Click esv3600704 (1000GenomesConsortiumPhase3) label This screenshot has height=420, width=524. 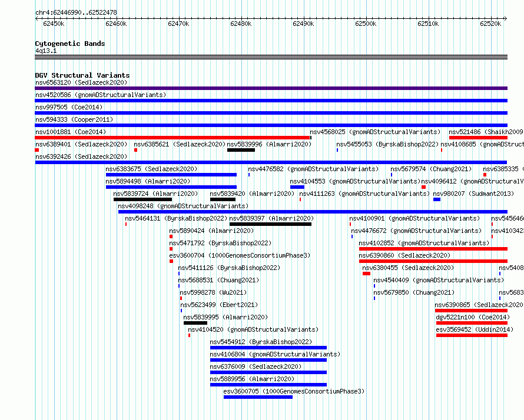click(x=240, y=255)
